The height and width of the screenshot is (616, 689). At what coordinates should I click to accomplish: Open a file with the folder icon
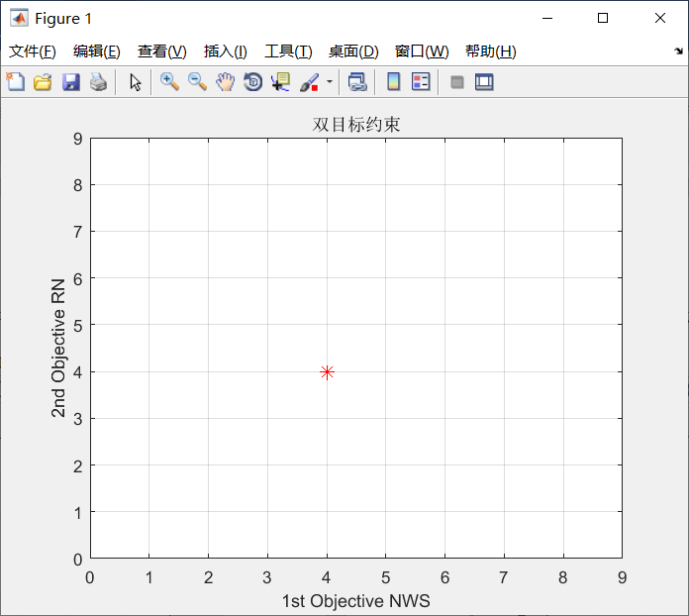tap(43, 82)
